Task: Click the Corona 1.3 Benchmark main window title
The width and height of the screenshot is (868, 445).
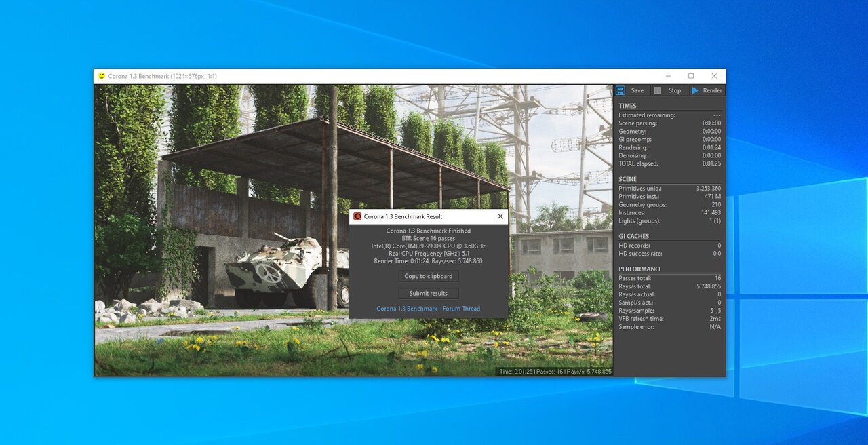Action: tap(163, 76)
